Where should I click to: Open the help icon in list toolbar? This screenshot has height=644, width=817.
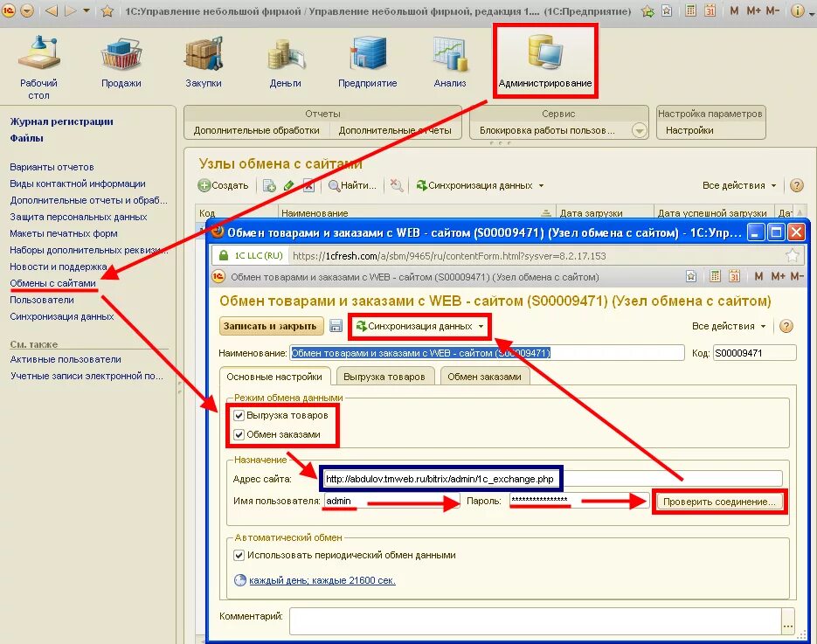click(x=797, y=185)
